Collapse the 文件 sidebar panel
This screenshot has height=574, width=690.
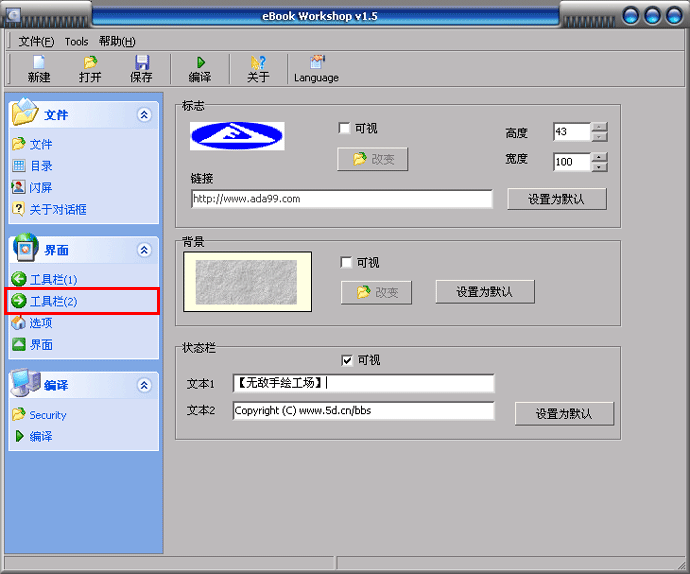(x=144, y=116)
